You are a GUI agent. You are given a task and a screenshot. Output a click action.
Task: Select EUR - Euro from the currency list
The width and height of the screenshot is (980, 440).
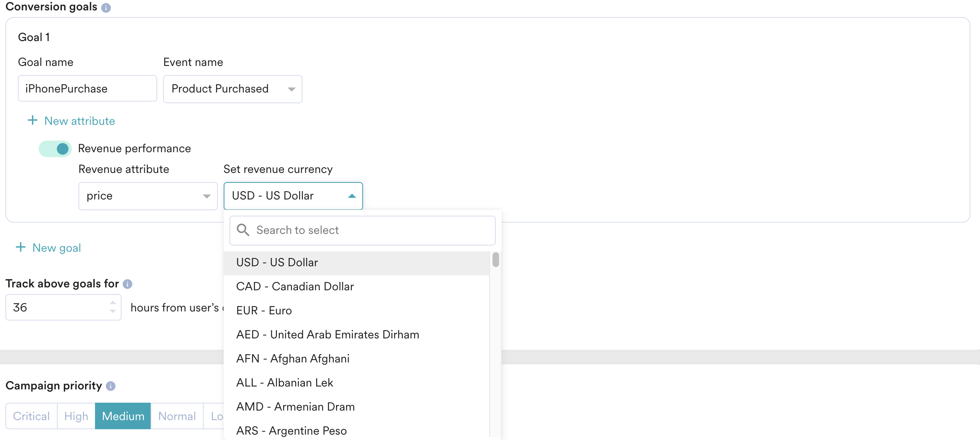click(x=263, y=310)
